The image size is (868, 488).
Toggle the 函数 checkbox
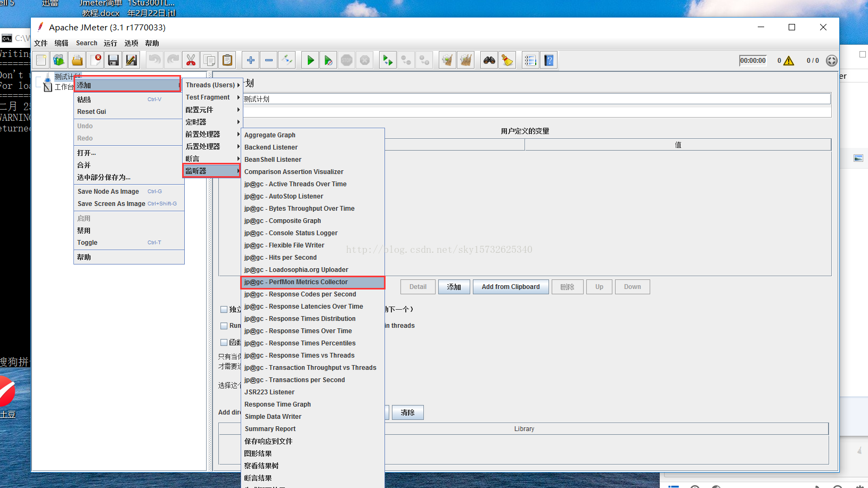tap(224, 342)
